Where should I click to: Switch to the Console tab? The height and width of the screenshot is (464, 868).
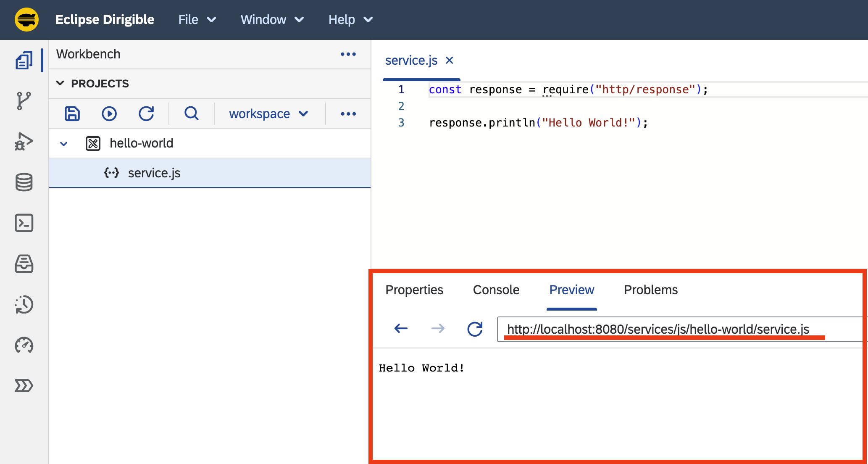(496, 290)
